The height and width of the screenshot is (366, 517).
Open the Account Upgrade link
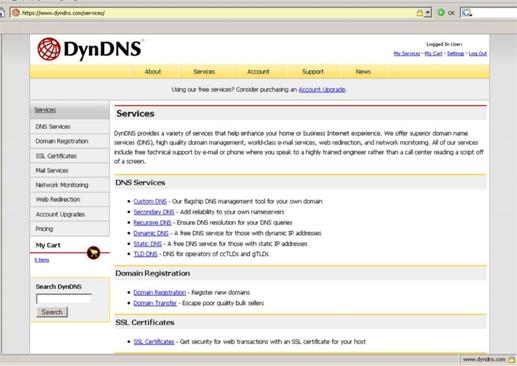[322, 89]
